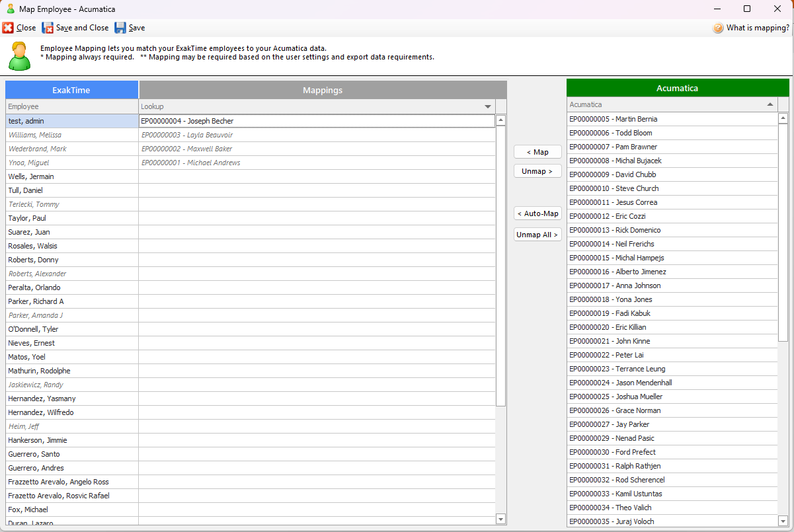Click the Close toolbar label
Screen dimensions: 794x532
26,28
